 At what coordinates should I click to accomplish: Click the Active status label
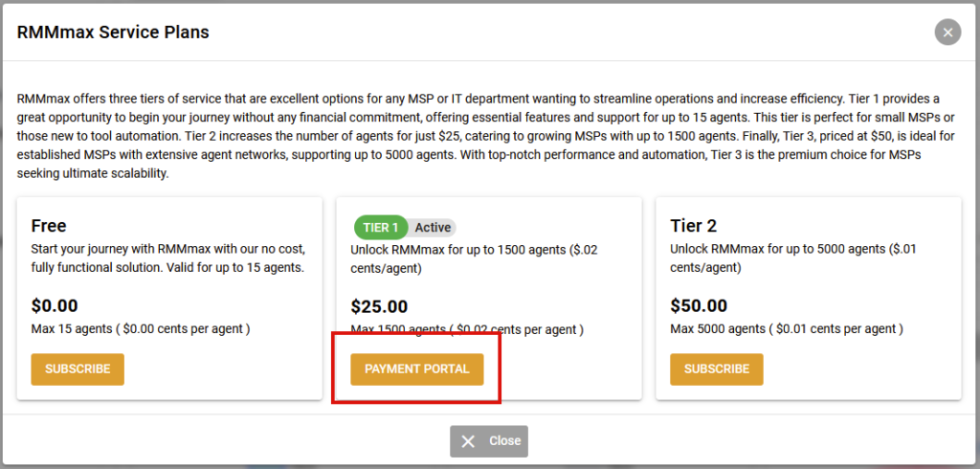[x=433, y=228]
